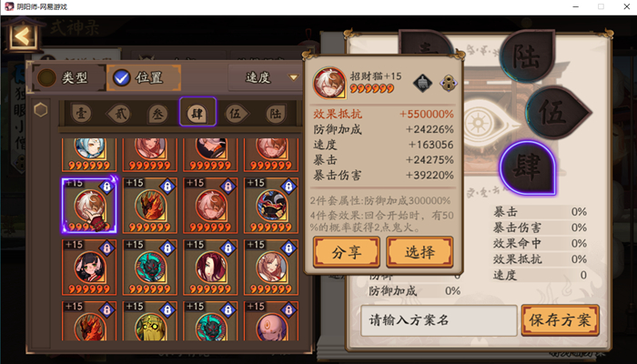Viewport: 637px width, 364px height.
Task: Click the back arrow lantern icon
Action: click(x=22, y=36)
